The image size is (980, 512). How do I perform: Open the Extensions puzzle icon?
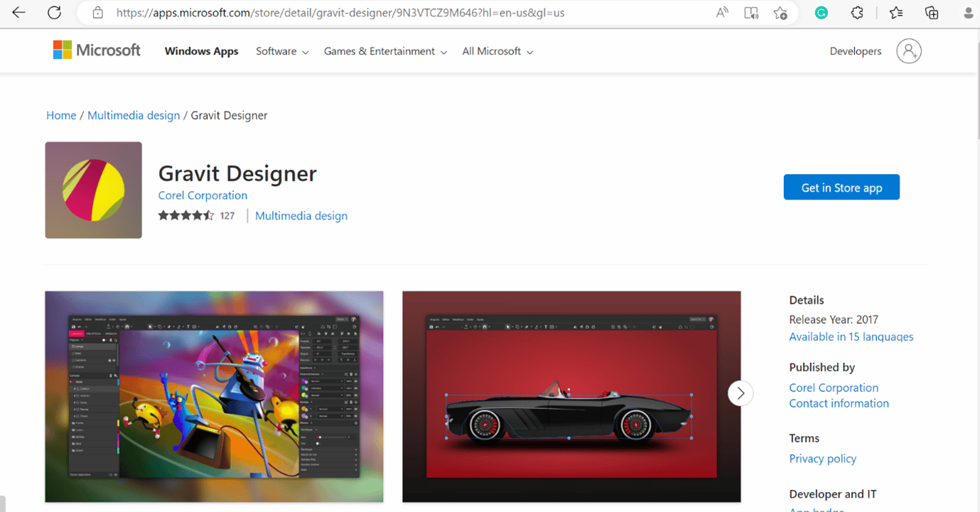pyautogui.click(x=857, y=13)
